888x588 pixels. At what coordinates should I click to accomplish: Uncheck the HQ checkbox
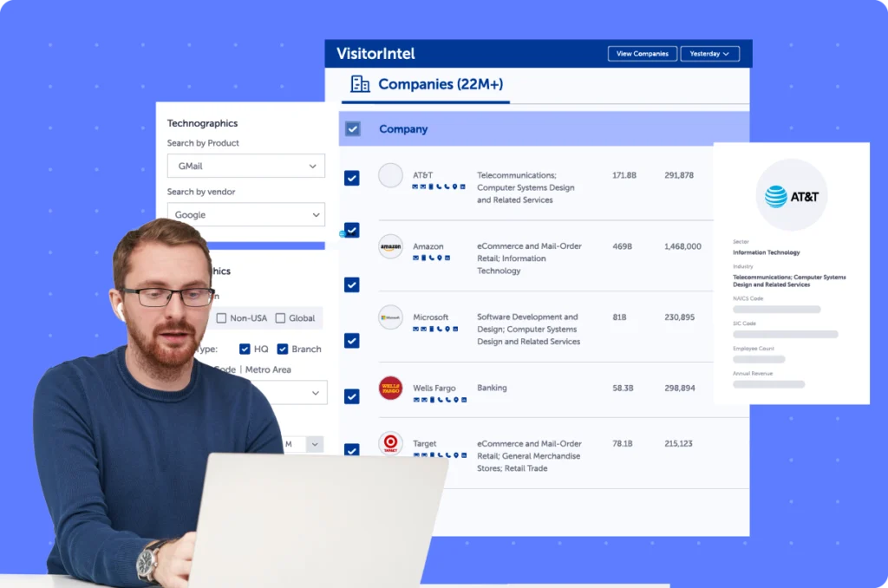[x=245, y=349]
